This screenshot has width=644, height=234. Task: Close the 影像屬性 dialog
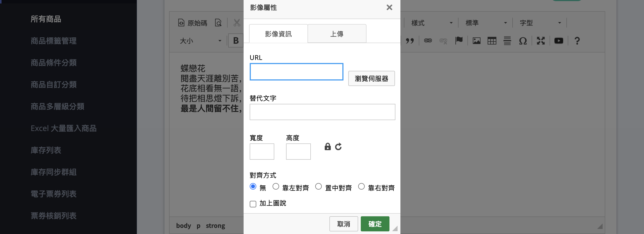tap(389, 7)
